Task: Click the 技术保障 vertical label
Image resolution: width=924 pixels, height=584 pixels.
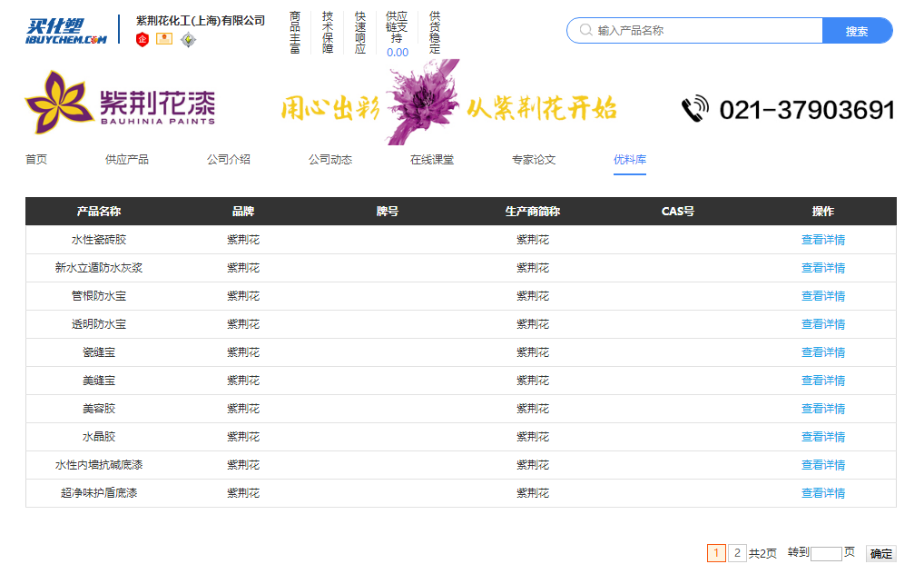Action: coord(328,33)
